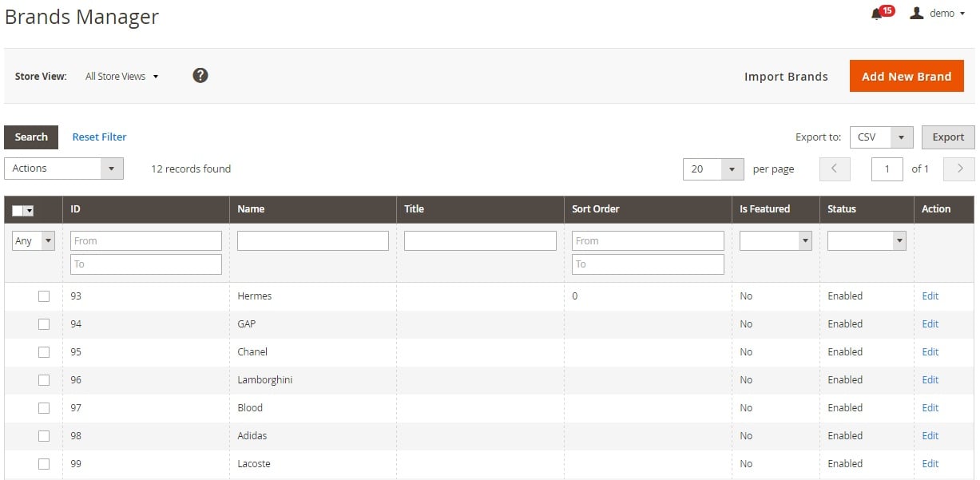Click the Hermes name cell
Image resolution: width=980 pixels, height=480 pixels.
[x=313, y=296]
